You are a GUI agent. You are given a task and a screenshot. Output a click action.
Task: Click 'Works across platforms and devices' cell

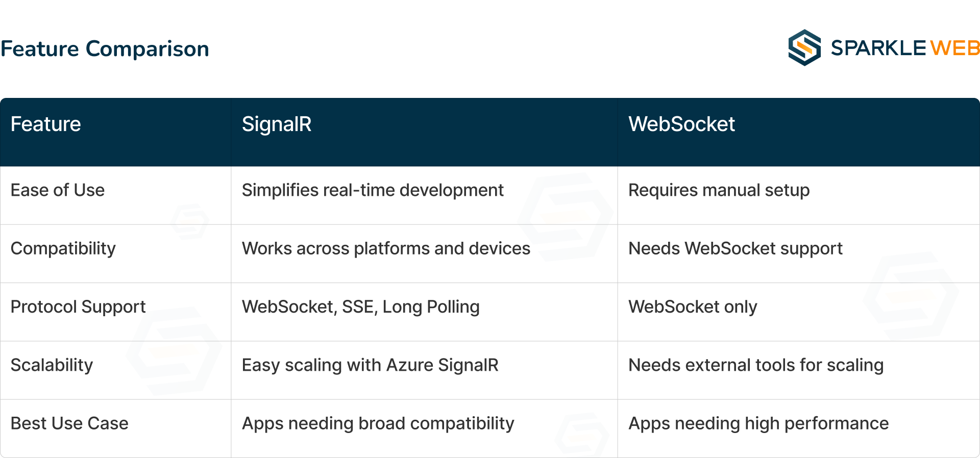(386, 248)
